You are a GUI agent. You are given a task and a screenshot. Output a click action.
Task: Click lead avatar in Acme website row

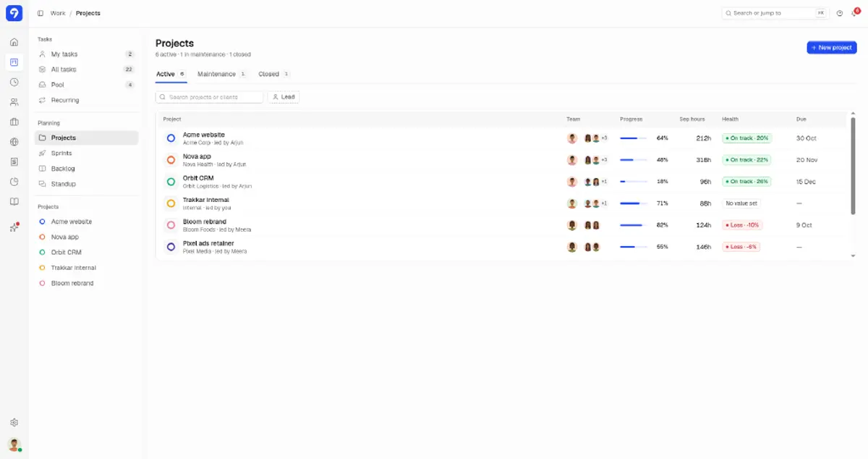[x=572, y=138]
